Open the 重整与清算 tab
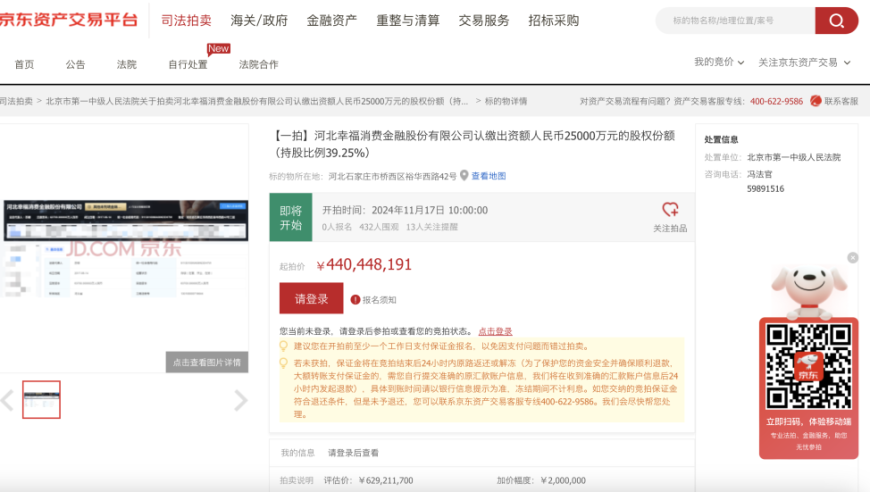870x492 pixels. coord(408,21)
